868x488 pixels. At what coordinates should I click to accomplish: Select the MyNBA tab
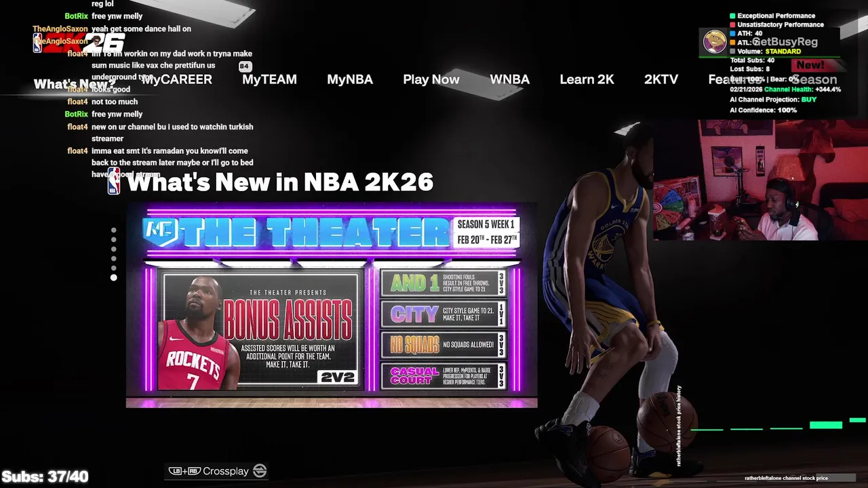(x=350, y=79)
